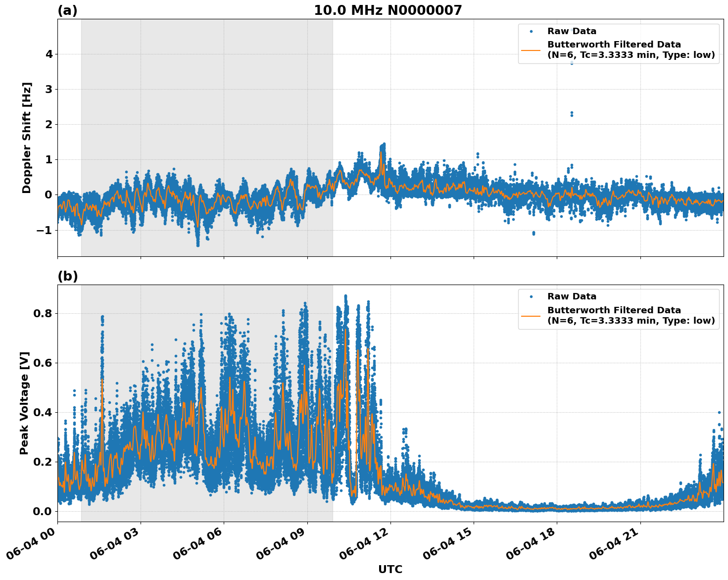
Task: Select the title 10.0 MHz N0000007
Action: coord(388,8)
